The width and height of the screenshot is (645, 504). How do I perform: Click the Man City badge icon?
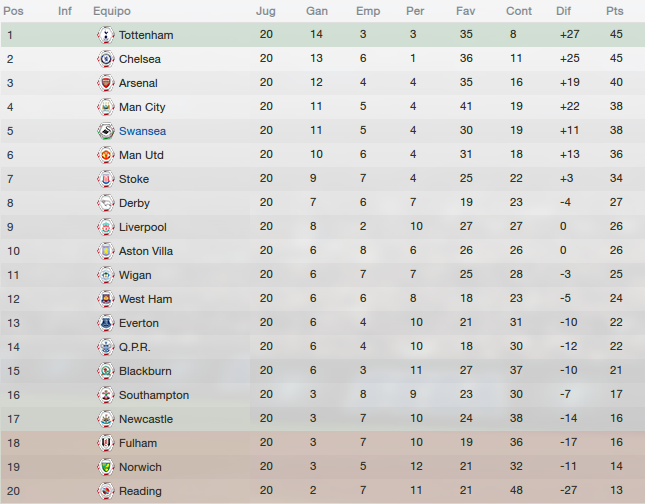[106, 107]
